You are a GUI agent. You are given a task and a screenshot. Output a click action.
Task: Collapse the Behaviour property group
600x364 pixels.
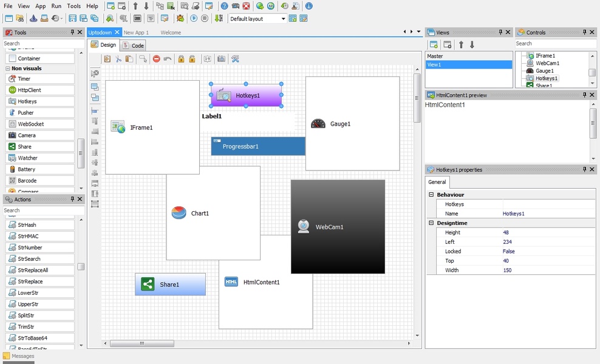click(431, 195)
